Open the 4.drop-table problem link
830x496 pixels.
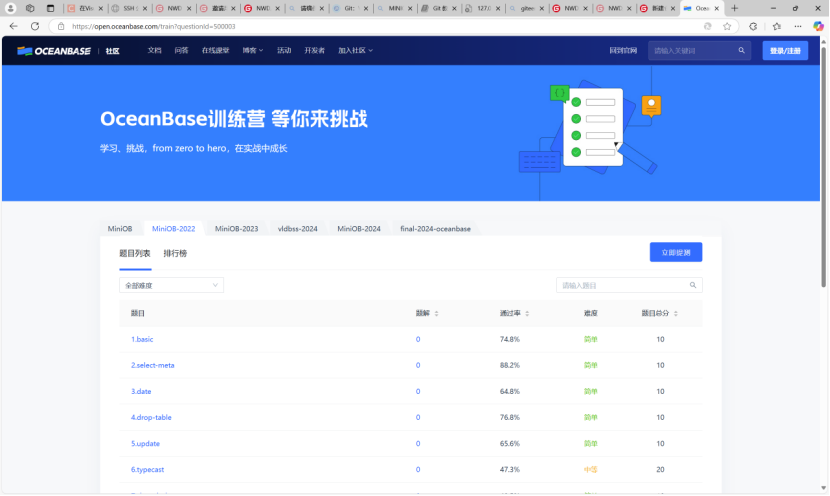pyautogui.click(x=151, y=417)
